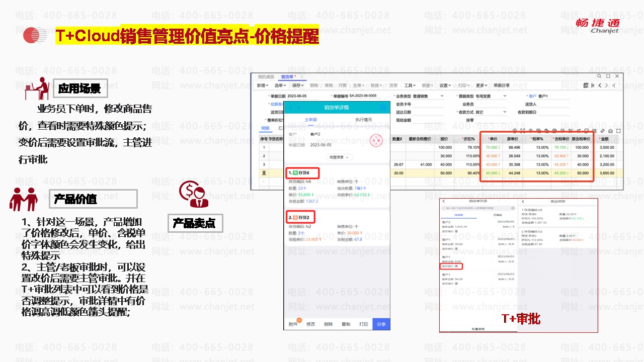Click the 批量审核 button at the bottom

[477, 328]
